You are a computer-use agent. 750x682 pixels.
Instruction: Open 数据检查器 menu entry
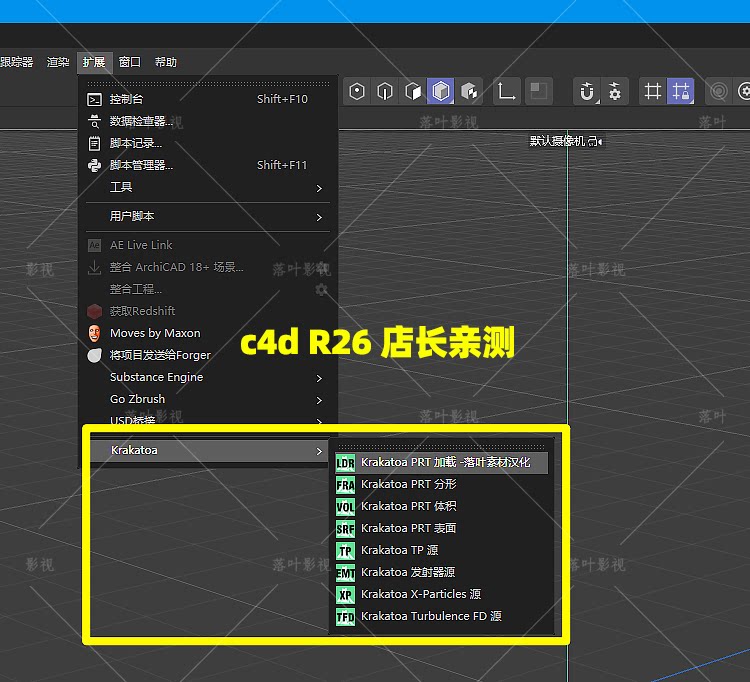pos(208,121)
